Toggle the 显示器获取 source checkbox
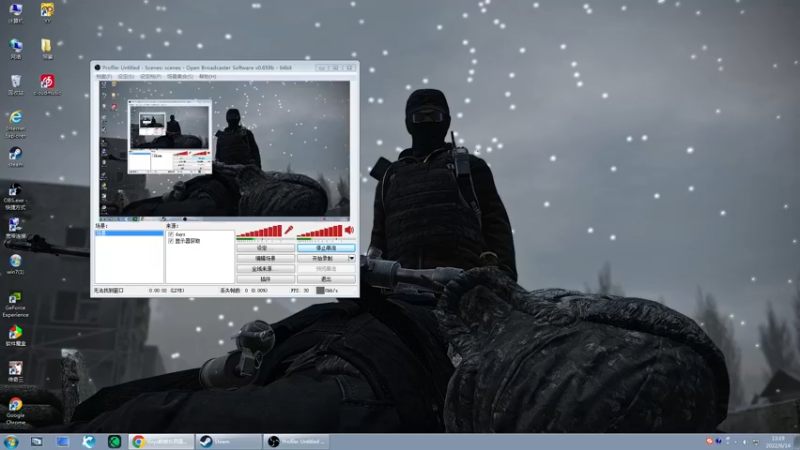 171,241
